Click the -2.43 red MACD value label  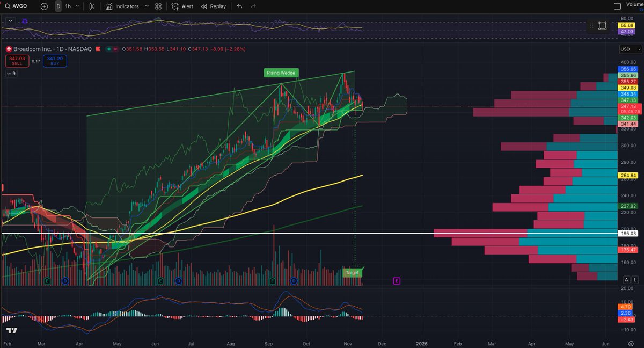click(x=625, y=321)
